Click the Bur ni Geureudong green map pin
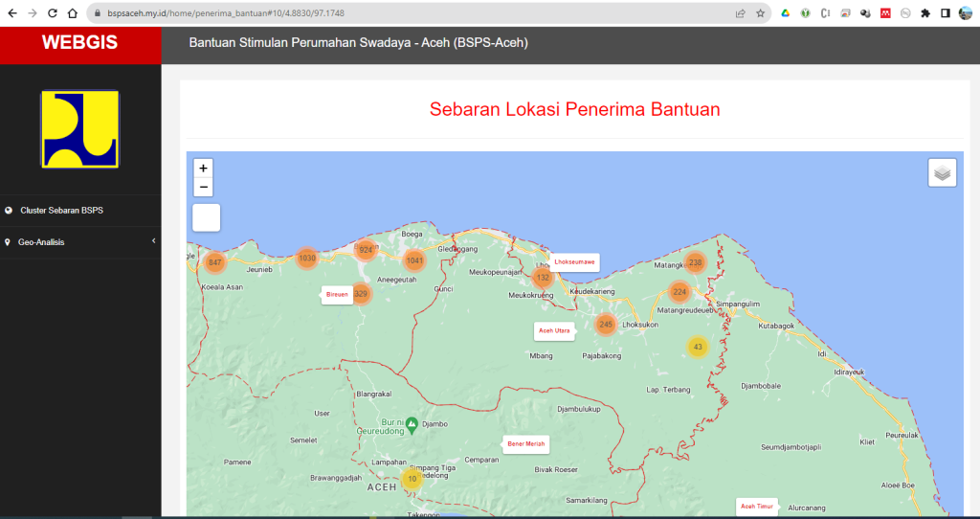 (412, 426)
